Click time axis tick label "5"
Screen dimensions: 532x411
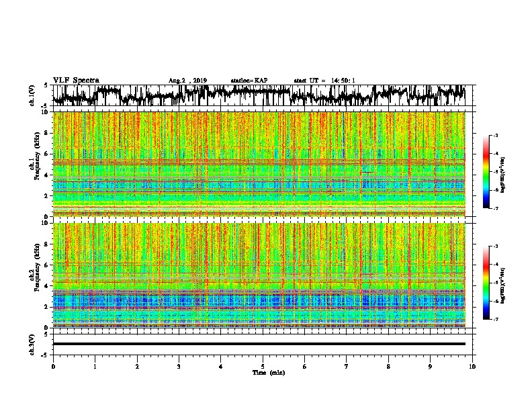[x=263, y=367]
